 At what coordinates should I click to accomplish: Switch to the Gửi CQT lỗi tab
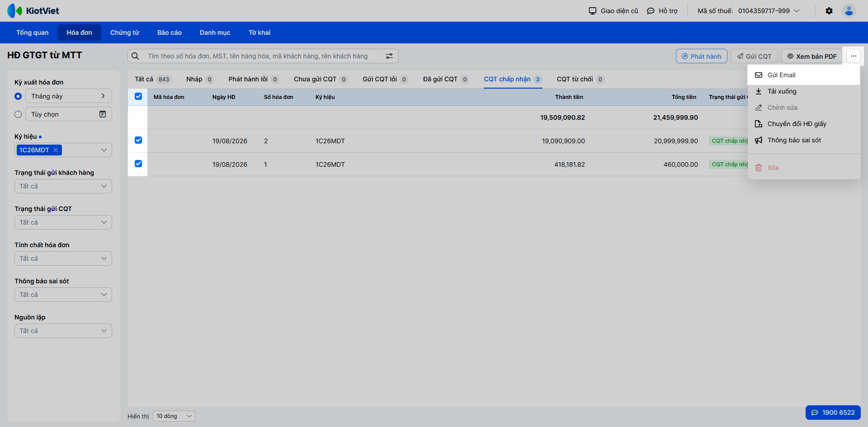pyautogui.click(x=385, y=79)
